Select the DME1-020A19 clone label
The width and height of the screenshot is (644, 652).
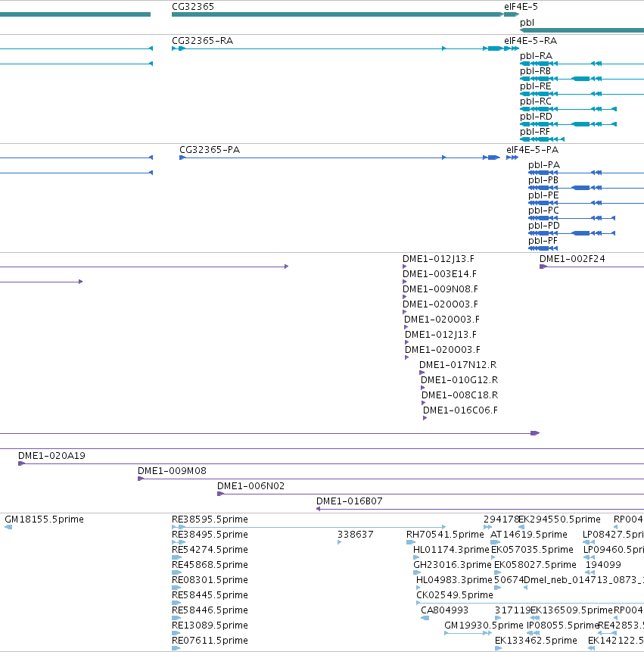(51, 456)
